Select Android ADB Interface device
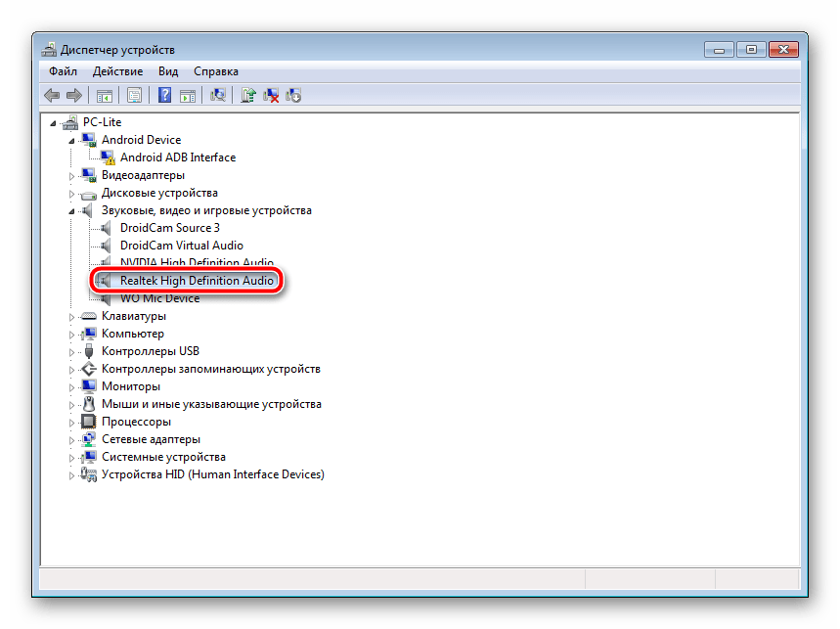The image size is (840, 629). [x=177, y=157]
